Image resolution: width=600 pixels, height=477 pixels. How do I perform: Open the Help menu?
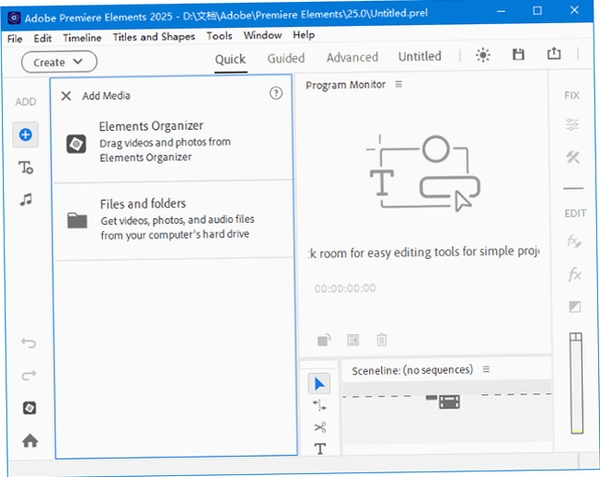coord(304,35)
